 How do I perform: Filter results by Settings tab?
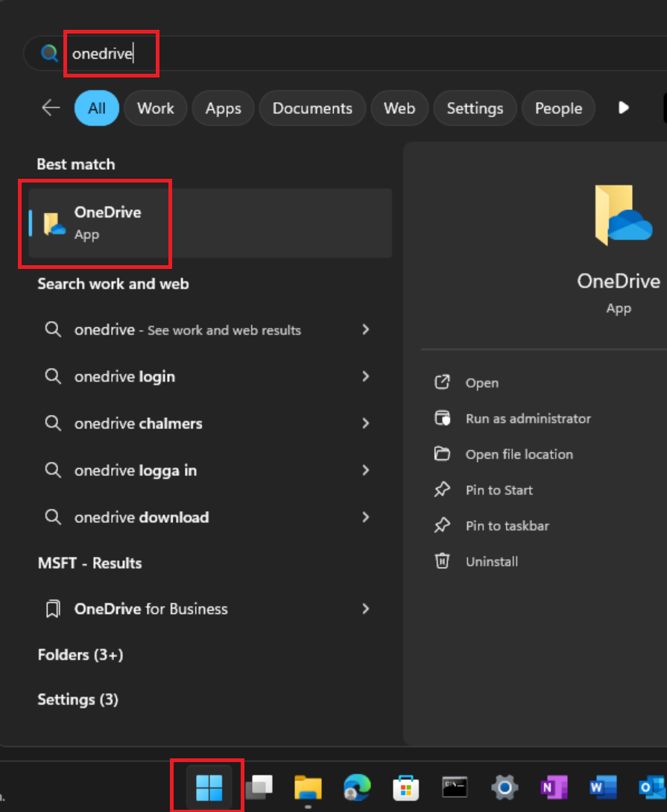(x=475, y=108)
